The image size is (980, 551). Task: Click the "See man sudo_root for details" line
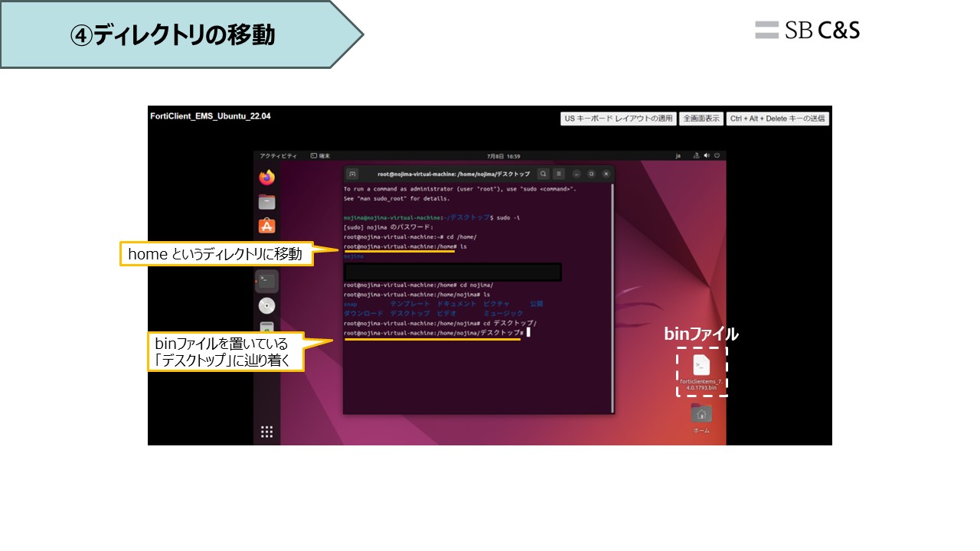tap(397, 198)
